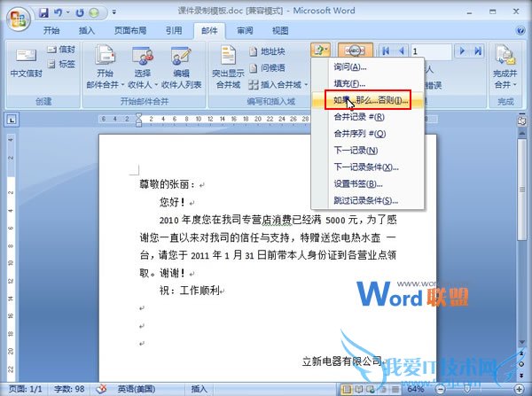
Task: Open 开始邮件合并 dropdown
Action: click(106, 67)
